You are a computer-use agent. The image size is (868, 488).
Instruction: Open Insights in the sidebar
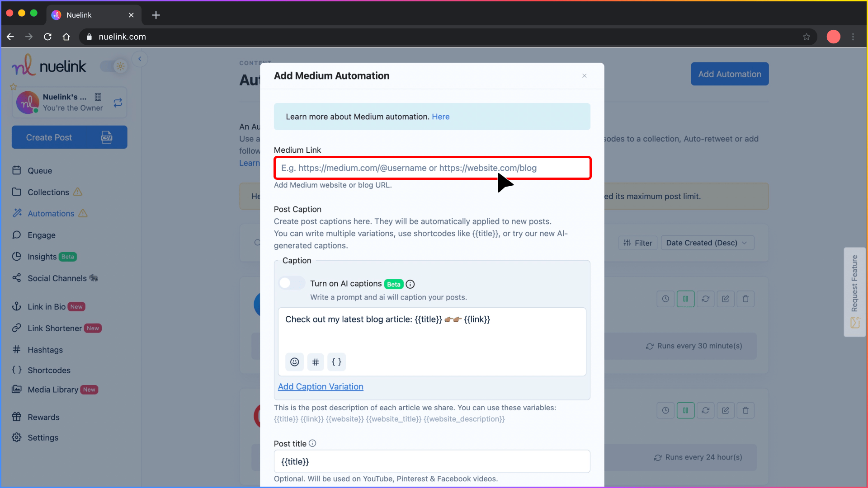[42, 257]
